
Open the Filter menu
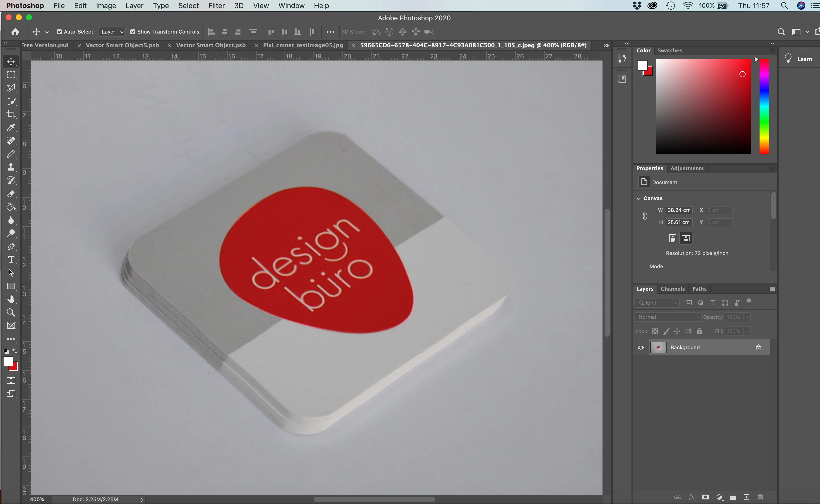click(x=216, y=6)
